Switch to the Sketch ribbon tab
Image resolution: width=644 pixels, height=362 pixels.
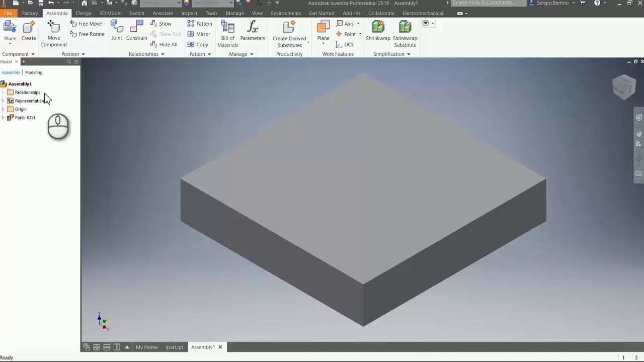(137, 13)
